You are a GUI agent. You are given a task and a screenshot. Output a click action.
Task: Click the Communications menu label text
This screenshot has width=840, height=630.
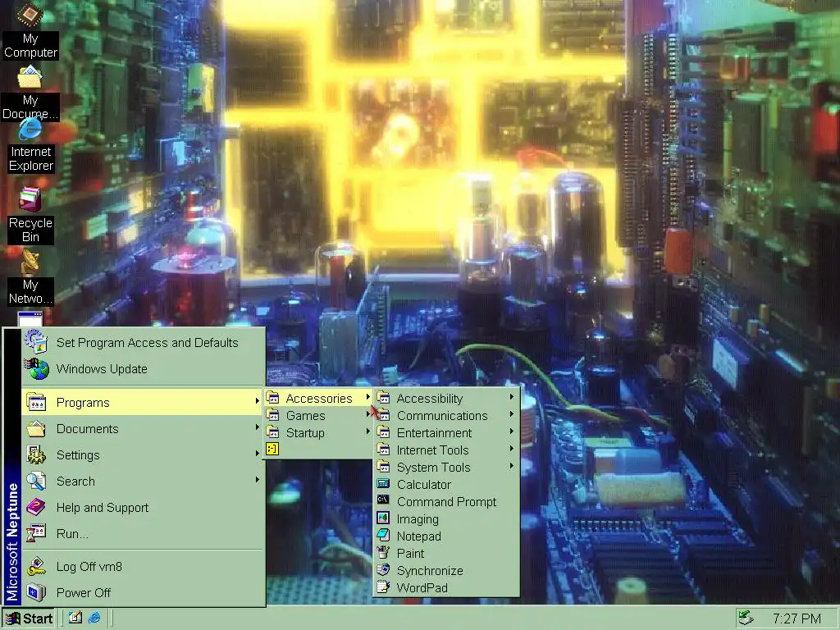click(442, 415)
